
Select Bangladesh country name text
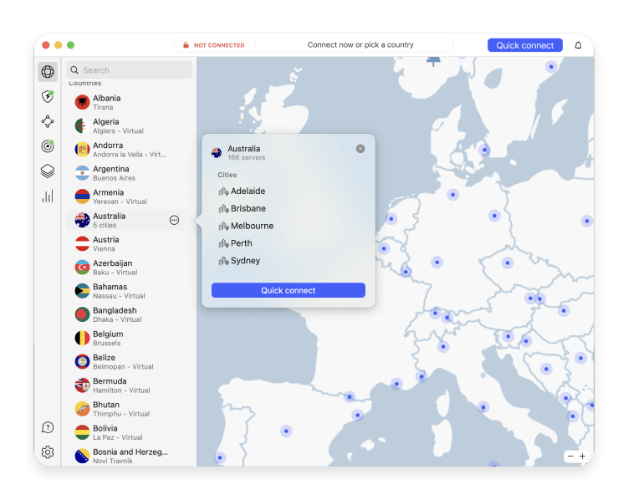point(115,310)
